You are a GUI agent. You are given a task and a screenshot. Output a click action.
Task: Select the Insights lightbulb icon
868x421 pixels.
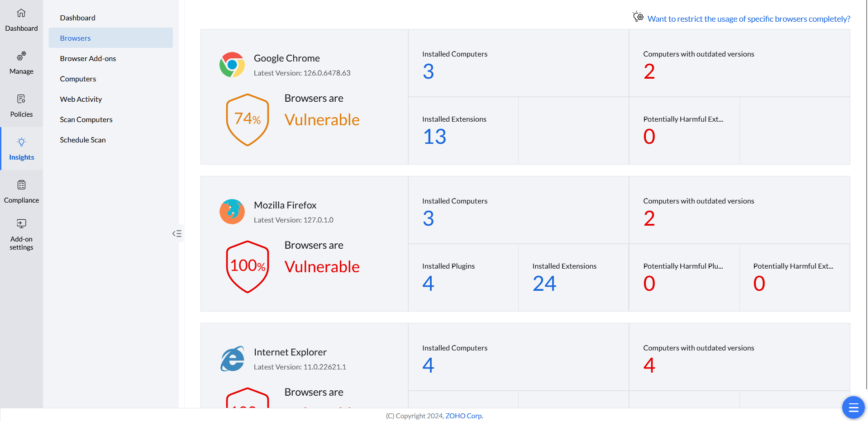[x=21, y=142]
